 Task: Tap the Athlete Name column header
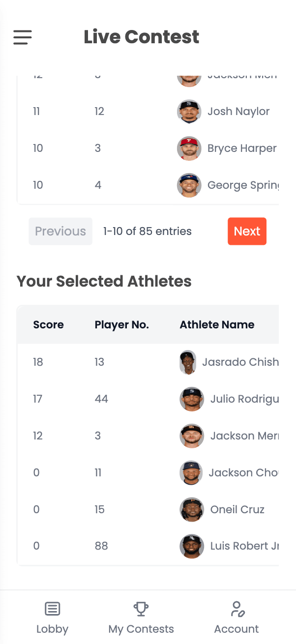(217, 324)
